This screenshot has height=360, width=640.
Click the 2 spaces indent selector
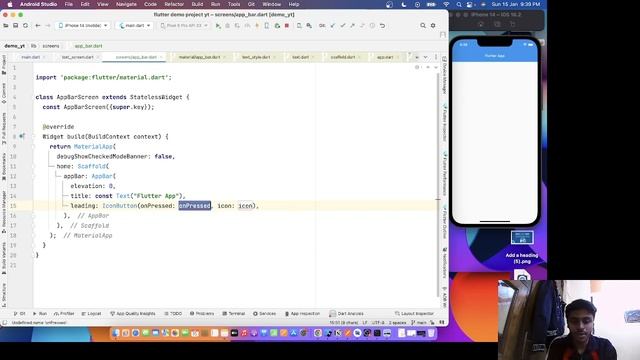coord(397,322)
